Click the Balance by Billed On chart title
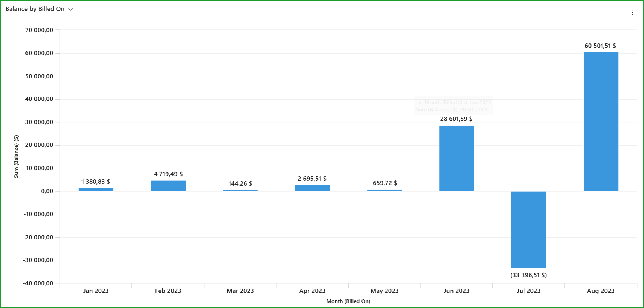Viewport: 644px width, 308px height. point(35,8)
